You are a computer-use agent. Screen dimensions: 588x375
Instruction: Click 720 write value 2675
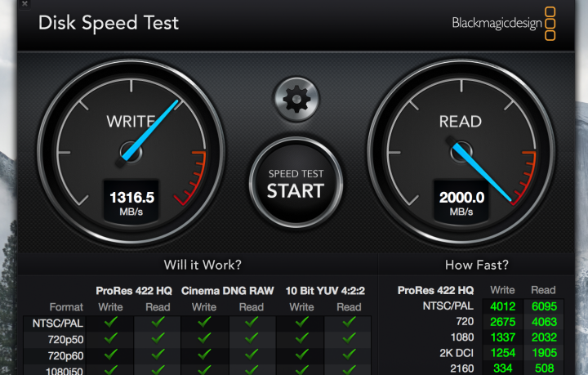point(503,322)
